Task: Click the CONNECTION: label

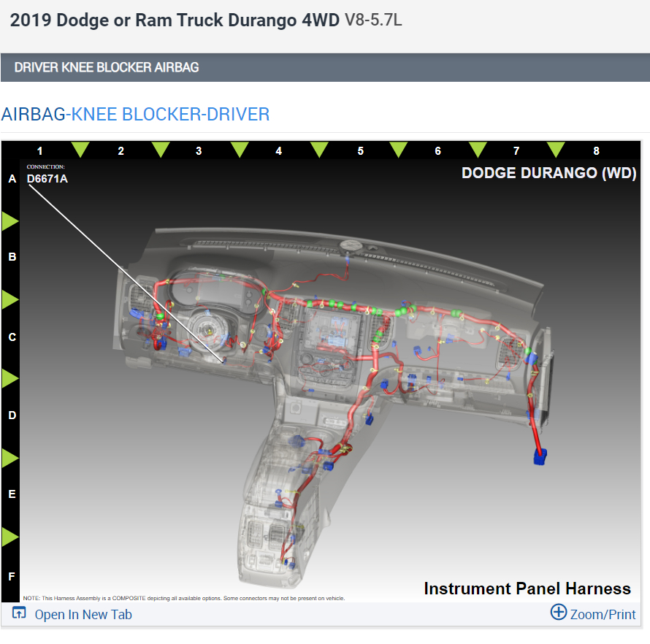Action: click(x=45, y=166)
